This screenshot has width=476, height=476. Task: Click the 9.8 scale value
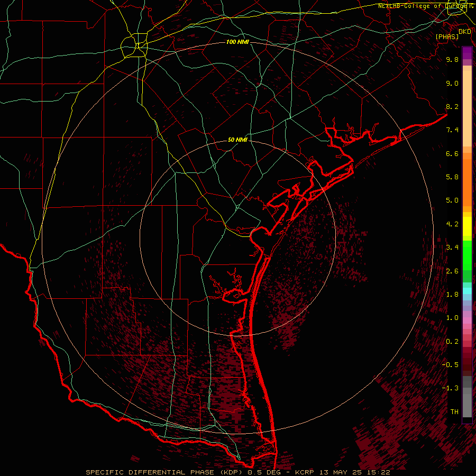click(x=452, y=59)
